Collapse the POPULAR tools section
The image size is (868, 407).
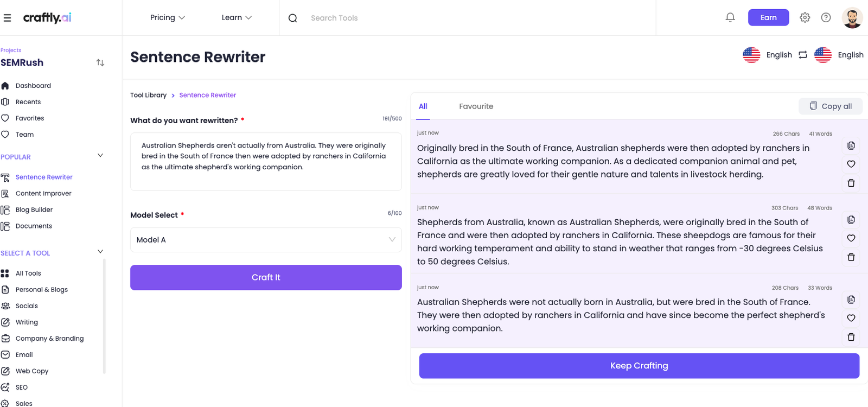click(100, 155)
